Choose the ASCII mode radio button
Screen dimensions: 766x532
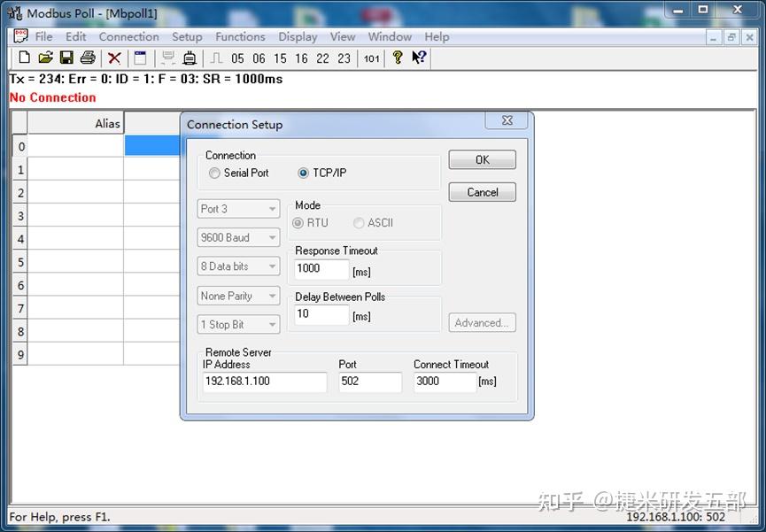coord(360,222)
